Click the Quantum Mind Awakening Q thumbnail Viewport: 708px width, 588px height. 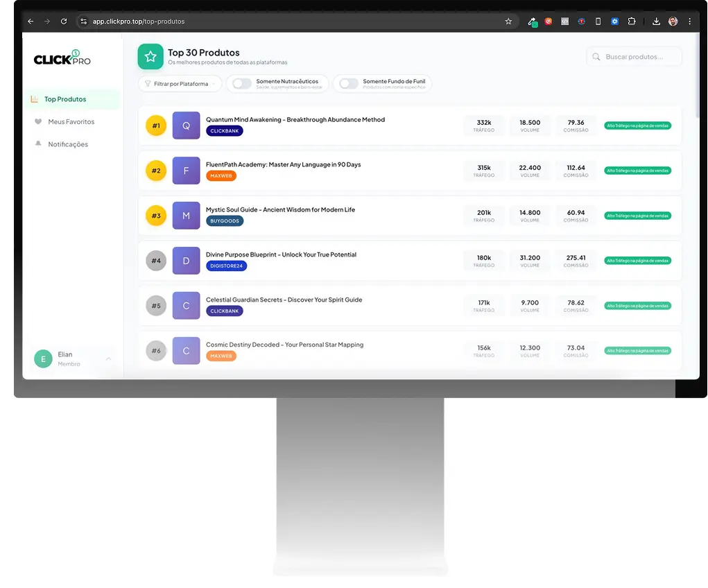coord(186,126)
